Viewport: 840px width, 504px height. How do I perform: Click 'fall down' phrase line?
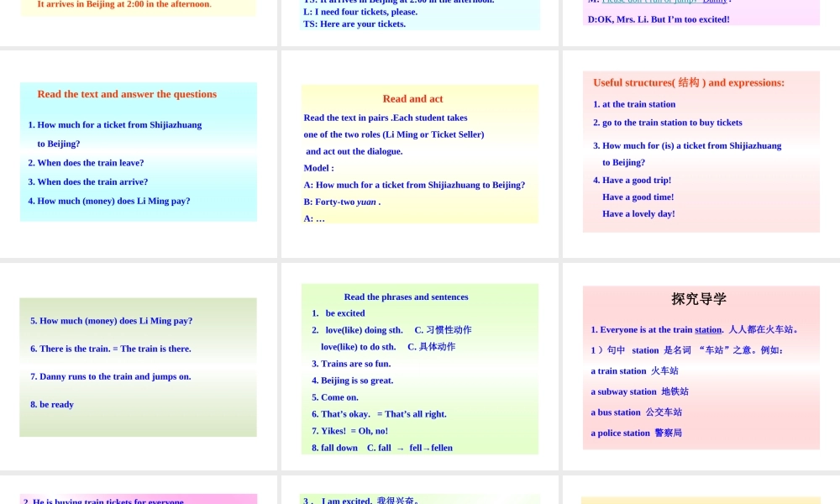point(382,448)
